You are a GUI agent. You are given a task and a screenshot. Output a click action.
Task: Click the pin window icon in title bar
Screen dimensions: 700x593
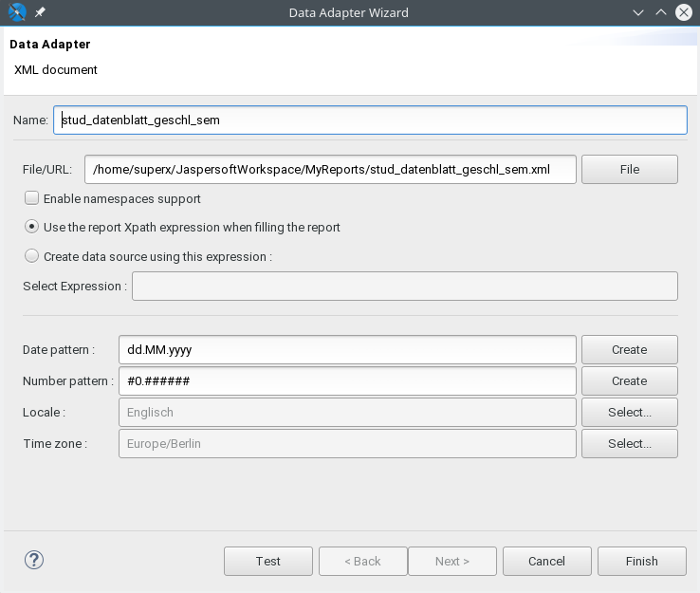(40, 12)
